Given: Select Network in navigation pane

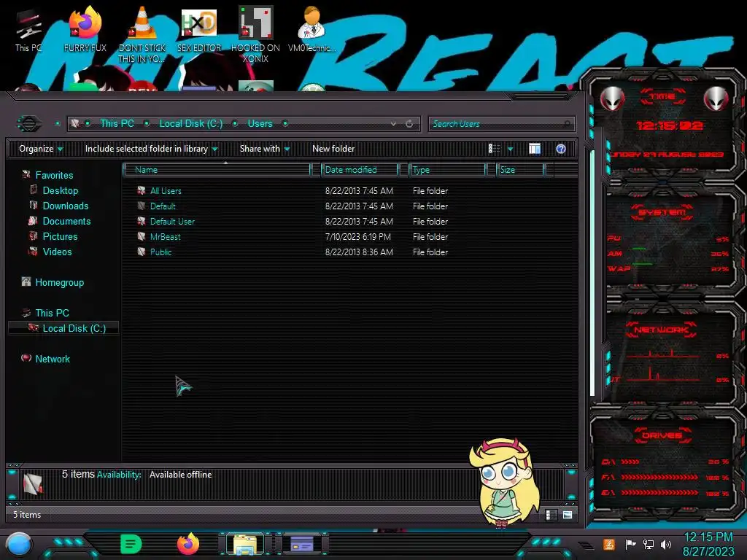Looking at the screenshot, I should (x=53, y=359).
